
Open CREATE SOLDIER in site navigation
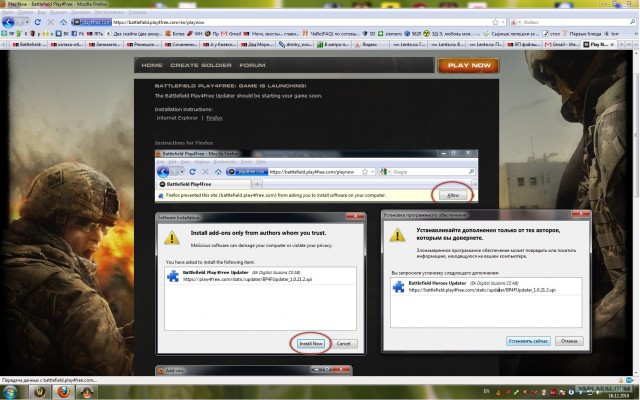point(201,65)
